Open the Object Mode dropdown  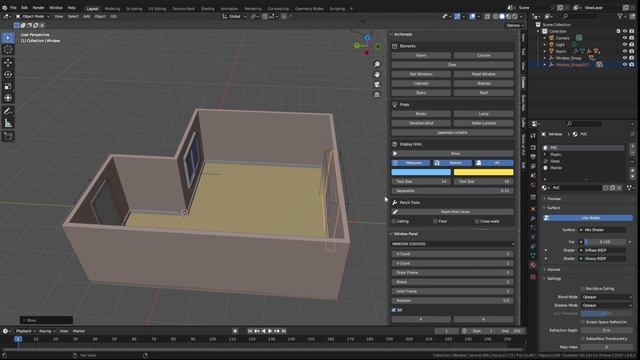33,16
